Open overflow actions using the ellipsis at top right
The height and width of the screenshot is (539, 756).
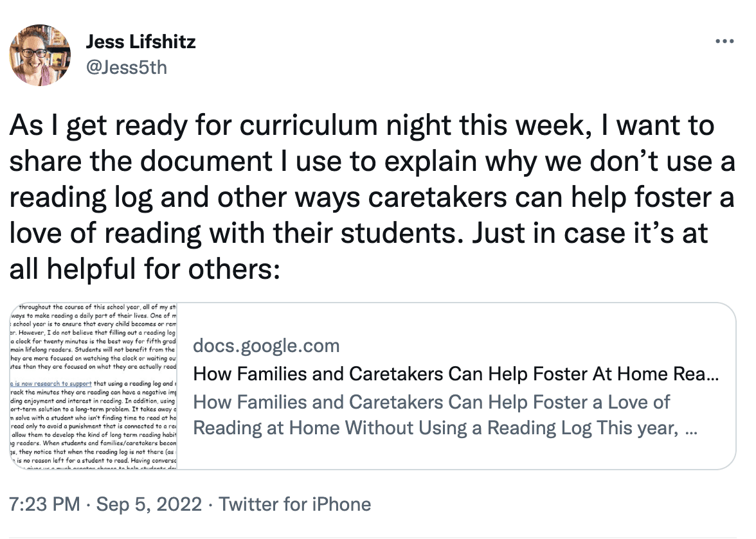click(724, 40)
